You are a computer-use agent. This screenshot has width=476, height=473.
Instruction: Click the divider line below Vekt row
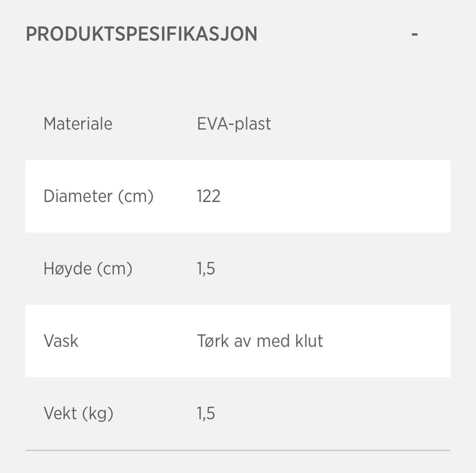point(238,450)
